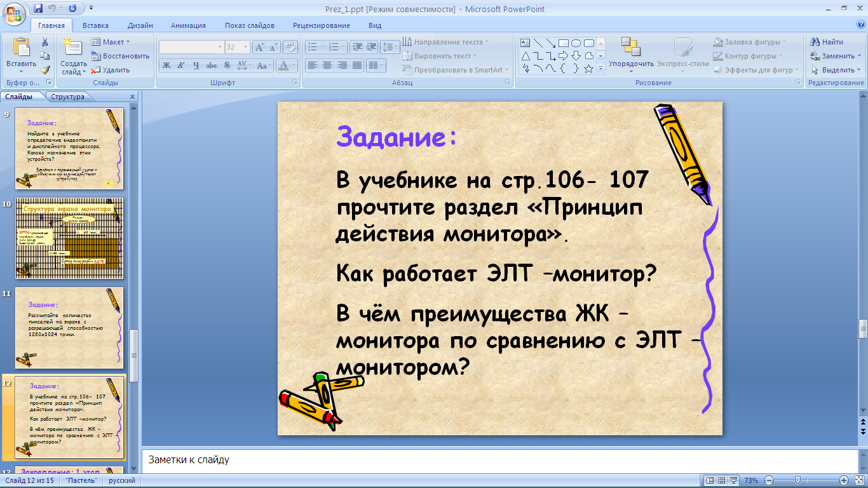Open PowerPoint Help question mark icon
Screen dimensions: 868x488
[861, 25]
